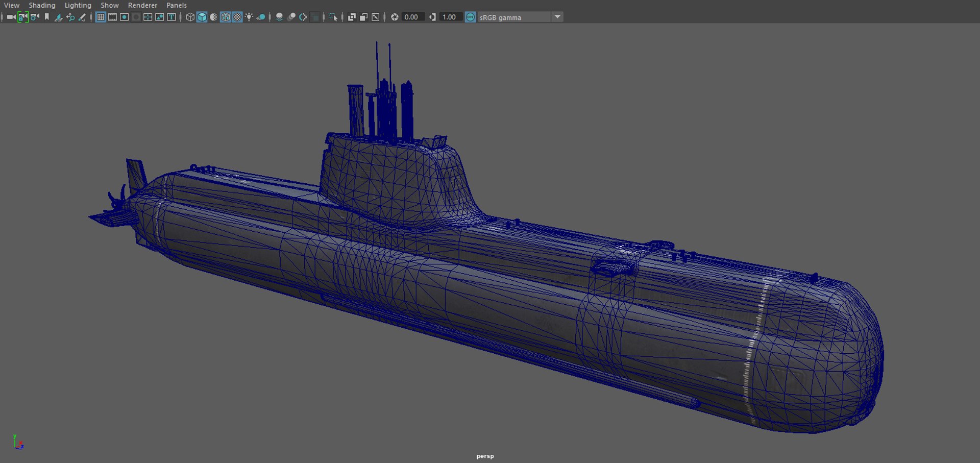Open the Show menu

[109, 5]
